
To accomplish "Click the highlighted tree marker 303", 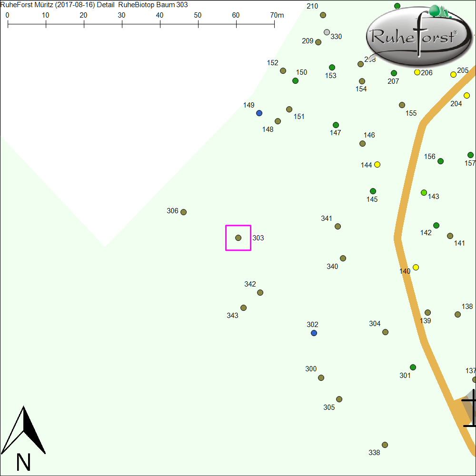I will coord(238,238).
